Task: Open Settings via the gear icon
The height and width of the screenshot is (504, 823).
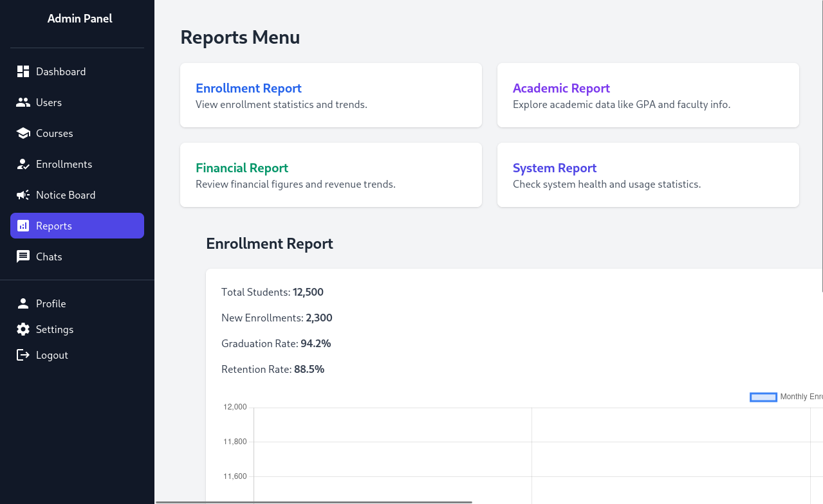Action: pyautogui.click(x=23, y=328)
